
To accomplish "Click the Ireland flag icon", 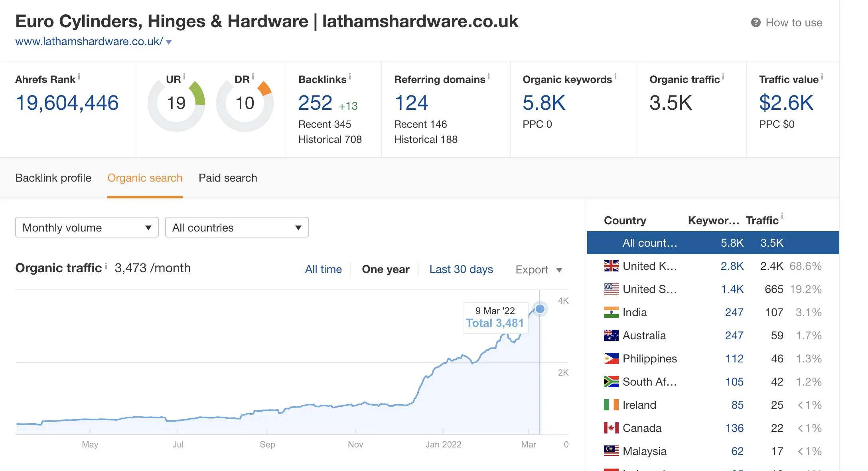I will click(611, 405).
